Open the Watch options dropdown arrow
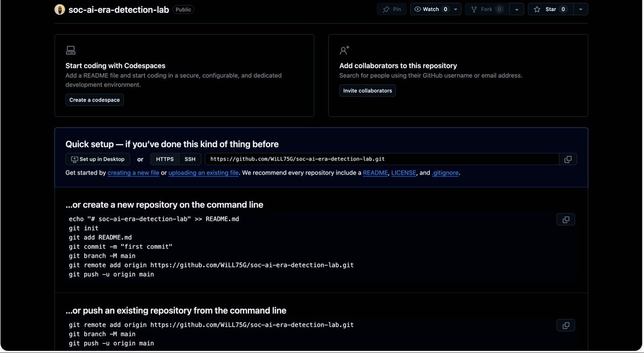644x353 pixels. (456, 9)
